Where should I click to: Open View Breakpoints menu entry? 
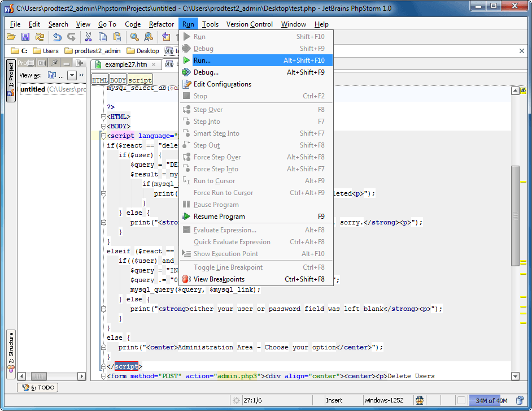pyautogui.click(x=256, y=279)
